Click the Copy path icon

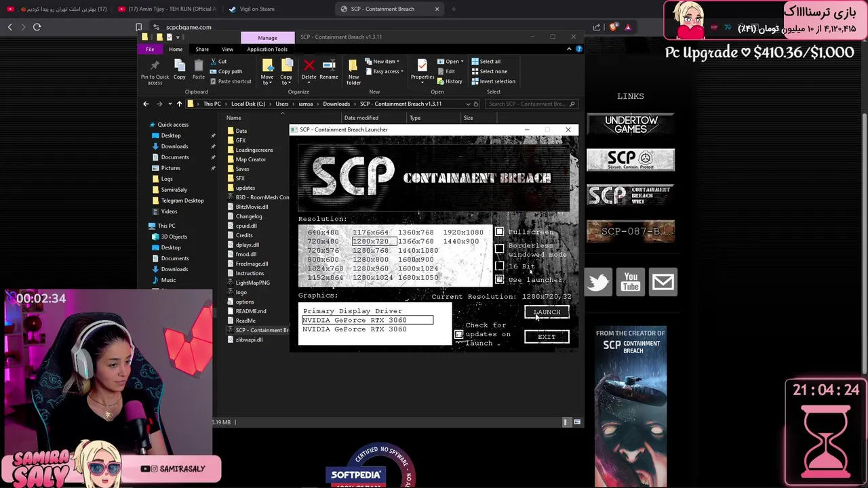[x=213, y=71]
